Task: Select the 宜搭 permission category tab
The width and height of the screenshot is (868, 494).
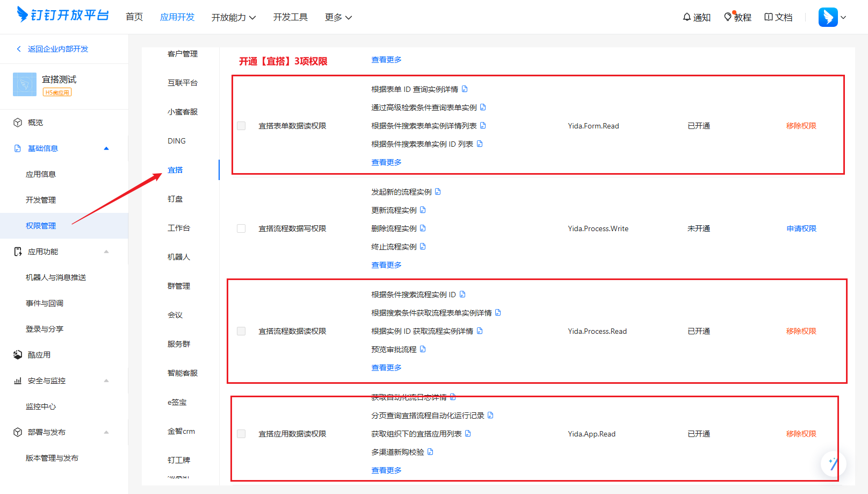Action: 175,170
